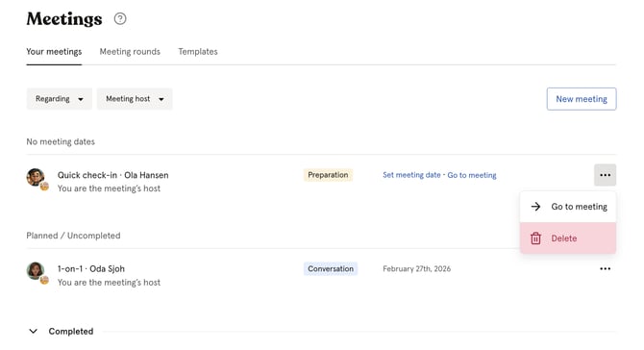The image size is (644, 350).
Task: Open the 1-on-1 · Oda Sjoh meeting
Action: [x=90, y=269]
